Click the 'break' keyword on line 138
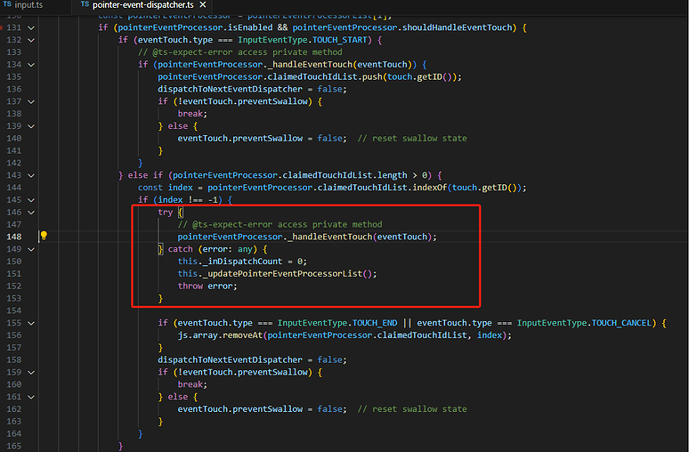Viewport: 690px width, 452px height. [x=190, y=114]
